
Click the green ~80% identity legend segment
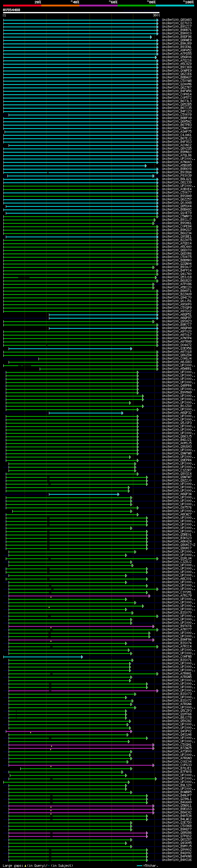coord(136,6)
